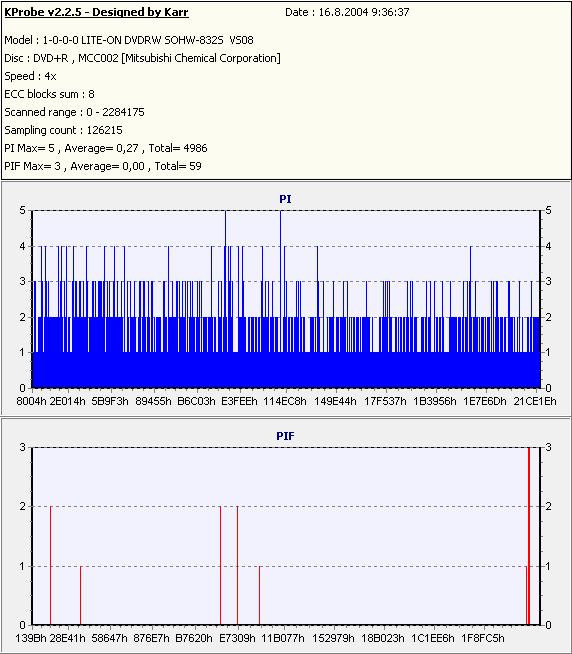Viewport: 572px width, 654px height.
Task: Click the 89455h label on PI axis
Action: (154, 401)
